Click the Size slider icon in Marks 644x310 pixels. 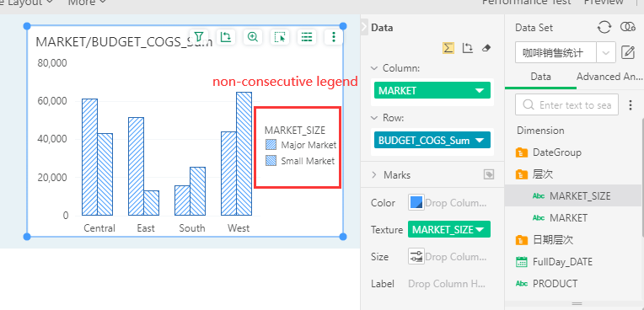pos(416,257)
